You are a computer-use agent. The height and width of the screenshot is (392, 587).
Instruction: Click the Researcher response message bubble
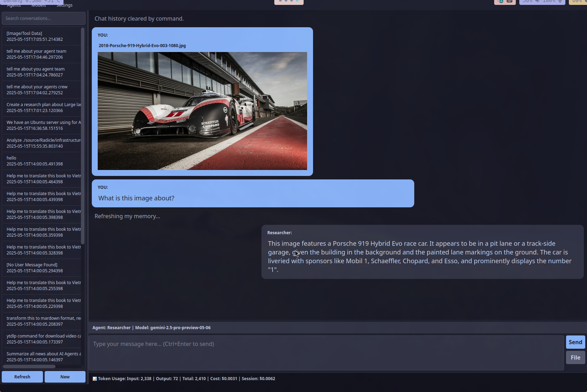[422, 252]
